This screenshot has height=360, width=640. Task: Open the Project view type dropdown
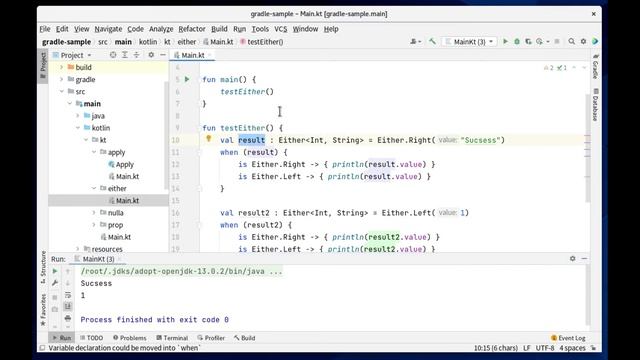tap(72, 55)
